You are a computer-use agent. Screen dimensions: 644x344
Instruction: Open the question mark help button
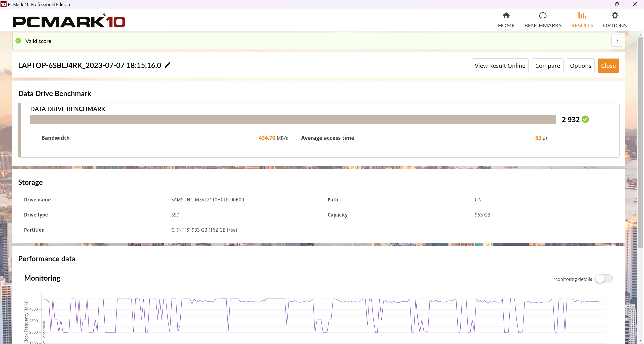tap(617, 41)
